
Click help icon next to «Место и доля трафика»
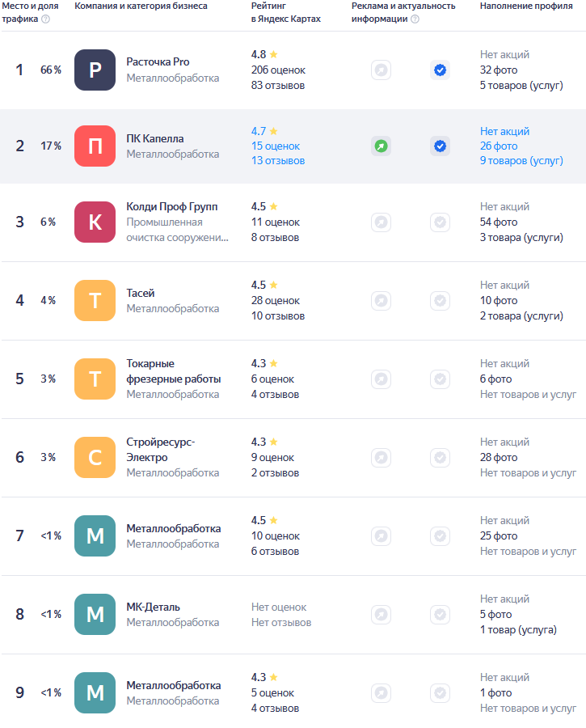coord(45,19)
